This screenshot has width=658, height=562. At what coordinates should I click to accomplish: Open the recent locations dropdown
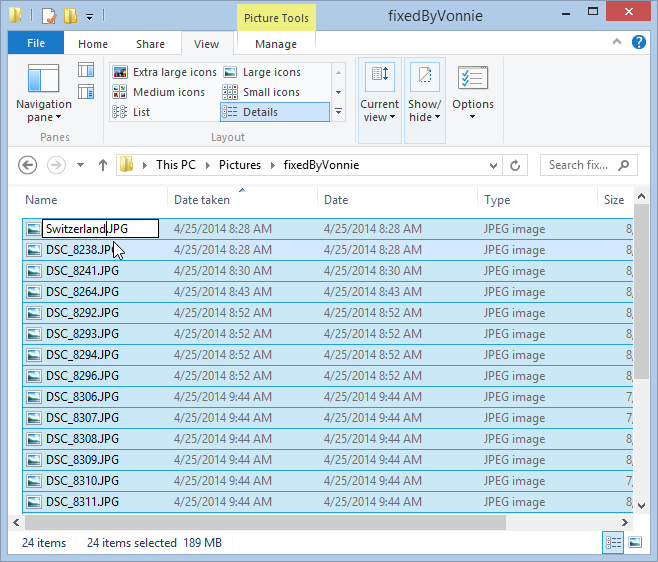tap(80, 165)
